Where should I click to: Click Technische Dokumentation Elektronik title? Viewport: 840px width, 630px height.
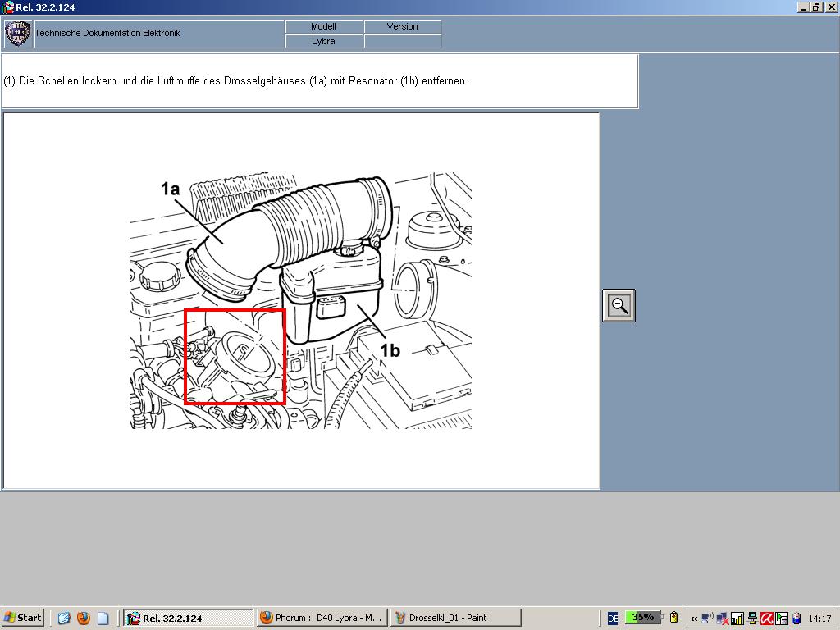[107, 33]
